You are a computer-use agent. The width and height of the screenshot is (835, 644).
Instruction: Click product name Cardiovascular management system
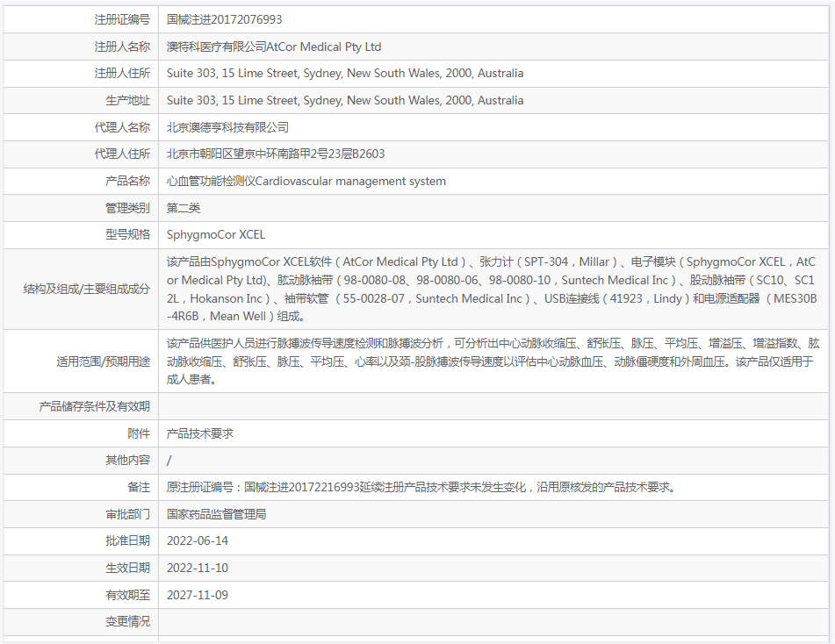pyautogui.click(x=306, y=182)
